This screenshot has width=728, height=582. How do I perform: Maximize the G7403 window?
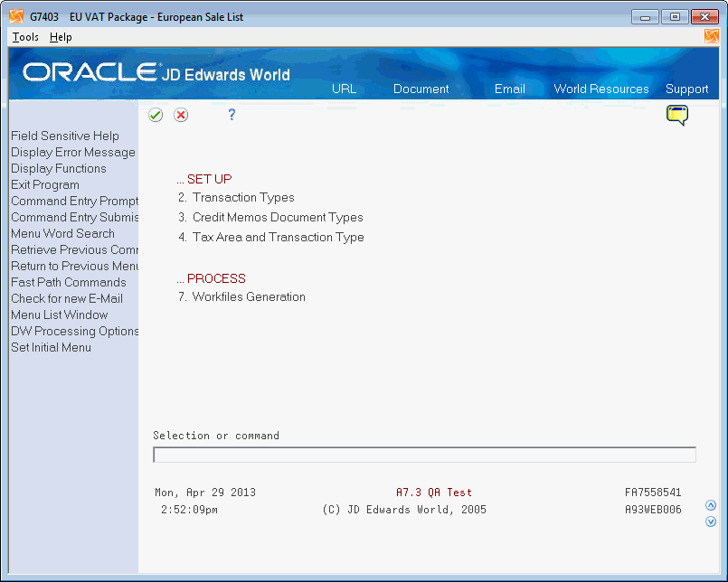click(675, 17)
